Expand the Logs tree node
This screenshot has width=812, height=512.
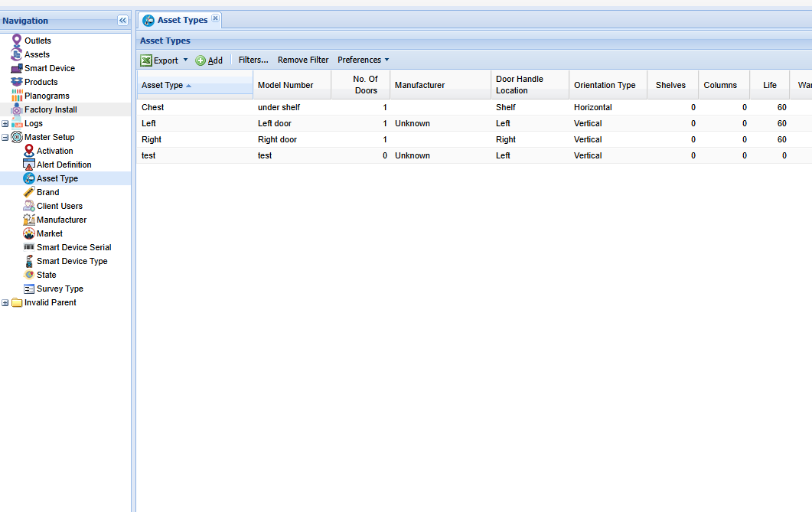point(5,123)
